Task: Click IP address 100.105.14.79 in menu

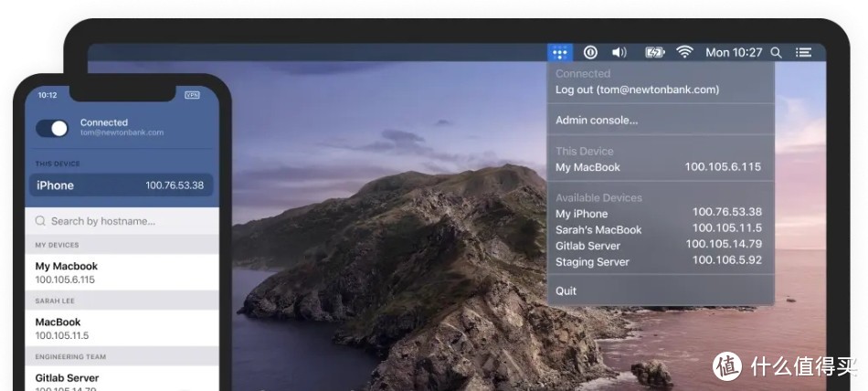Action: (724, 244)
